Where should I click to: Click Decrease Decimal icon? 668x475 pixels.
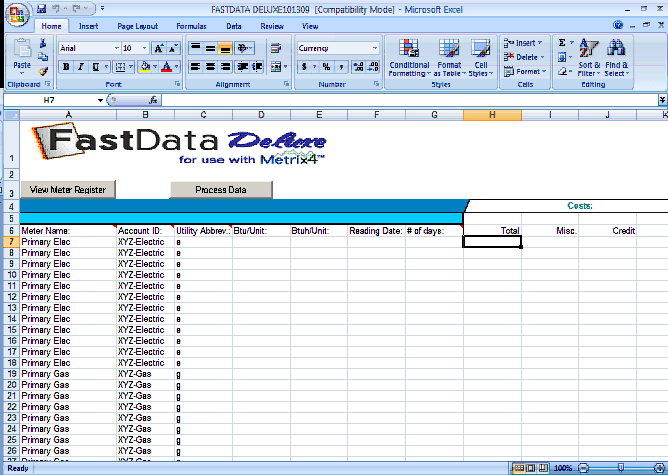373,67
